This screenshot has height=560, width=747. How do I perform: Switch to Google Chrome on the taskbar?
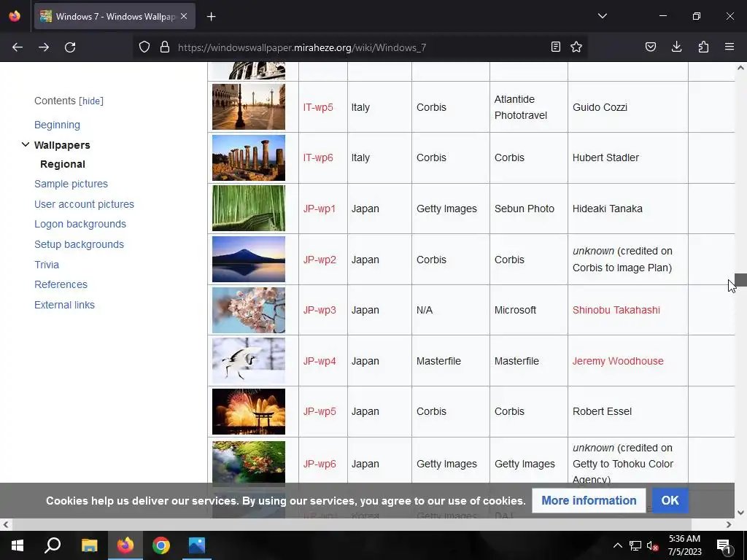pyautogui.click(x=161, y=545)
